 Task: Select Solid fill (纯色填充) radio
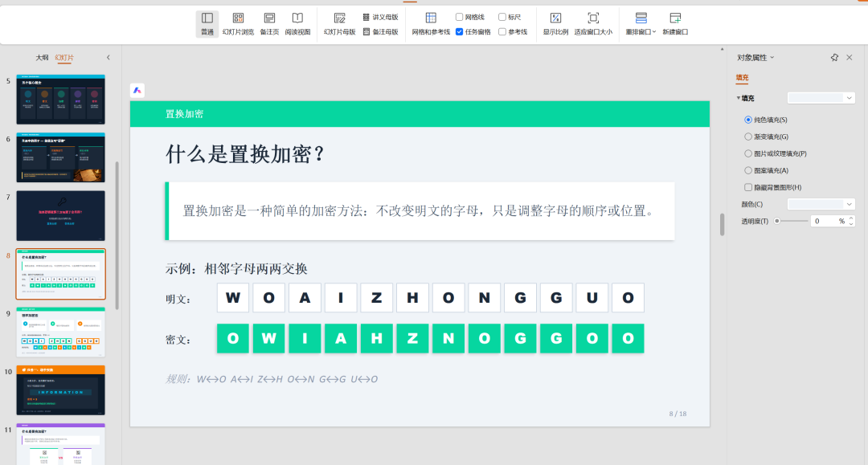748,120
